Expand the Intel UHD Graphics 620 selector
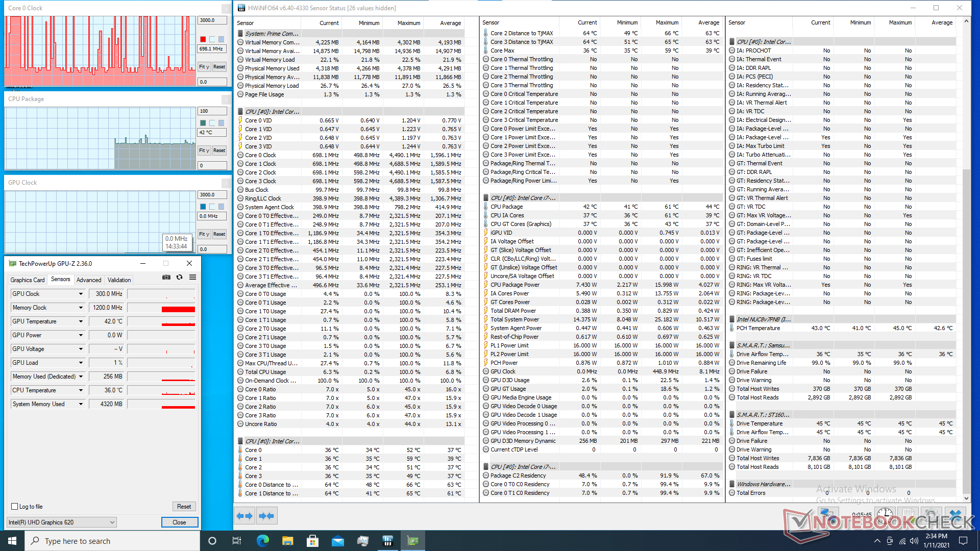 (112, 522)
